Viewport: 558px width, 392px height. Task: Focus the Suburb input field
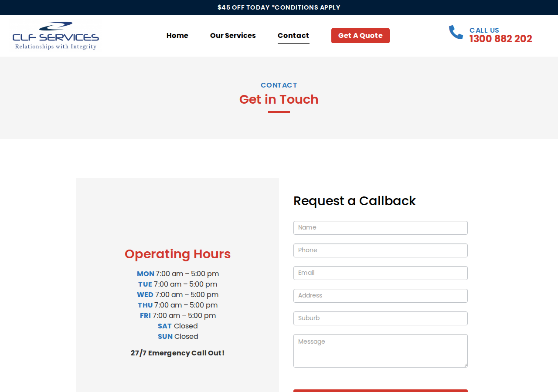pyautogui.click(x=381, y=318)
